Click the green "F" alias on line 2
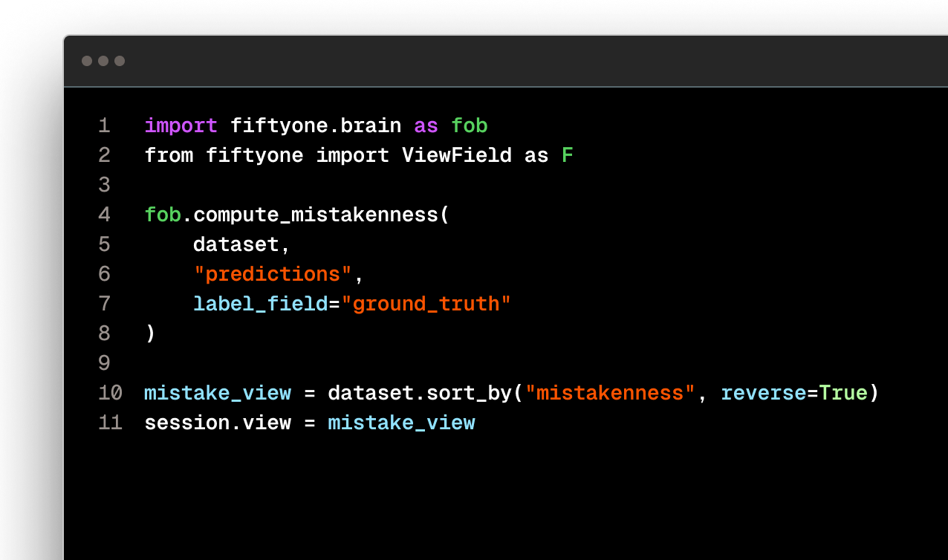 coord(568,156)
